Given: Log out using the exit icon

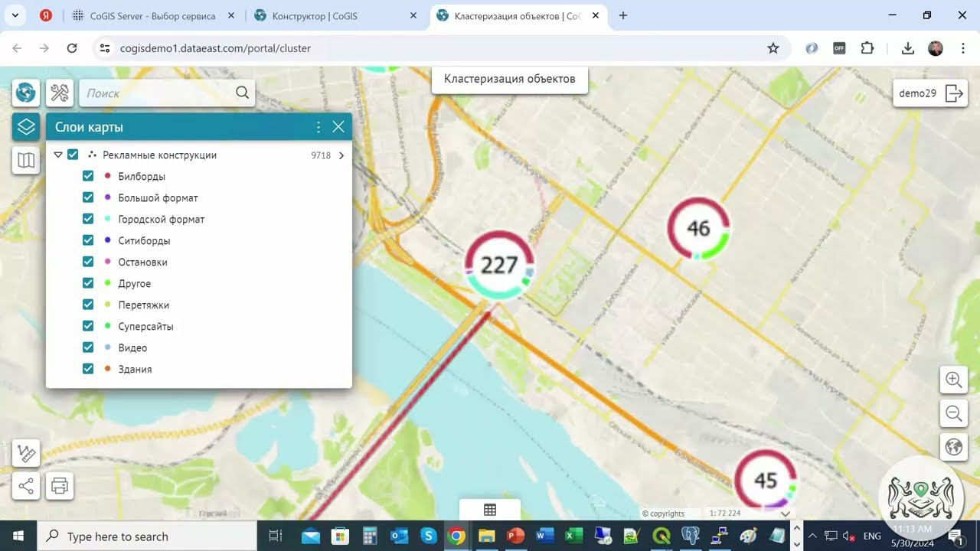Looking at the screenshot, I should 954,93.
